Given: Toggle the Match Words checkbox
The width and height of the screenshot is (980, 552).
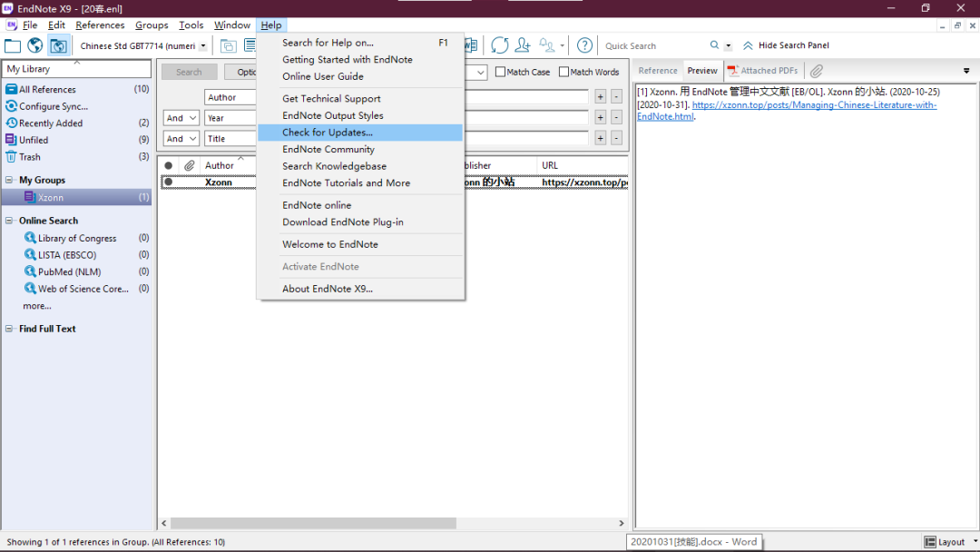Looking at the screenshot, I should [x=563, y=72].
